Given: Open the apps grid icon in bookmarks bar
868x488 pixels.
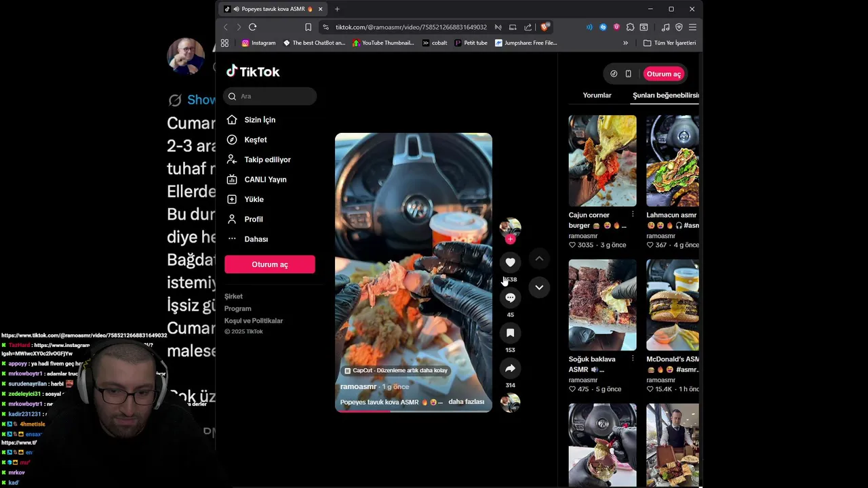Looking at the screenshot, I should click(x=224, y=43).
